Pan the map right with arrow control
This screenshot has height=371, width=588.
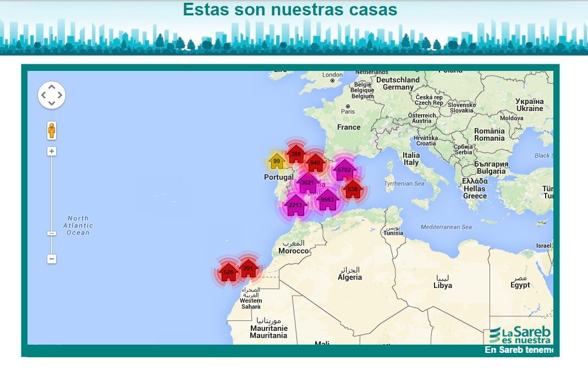point(60,95)
